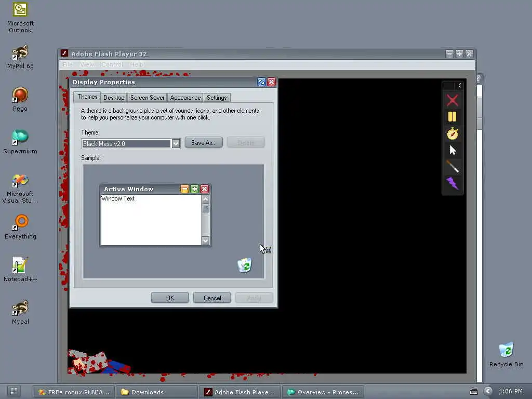Select Microsoft Visual Studio desktop icon

click(x=20, y=188)
